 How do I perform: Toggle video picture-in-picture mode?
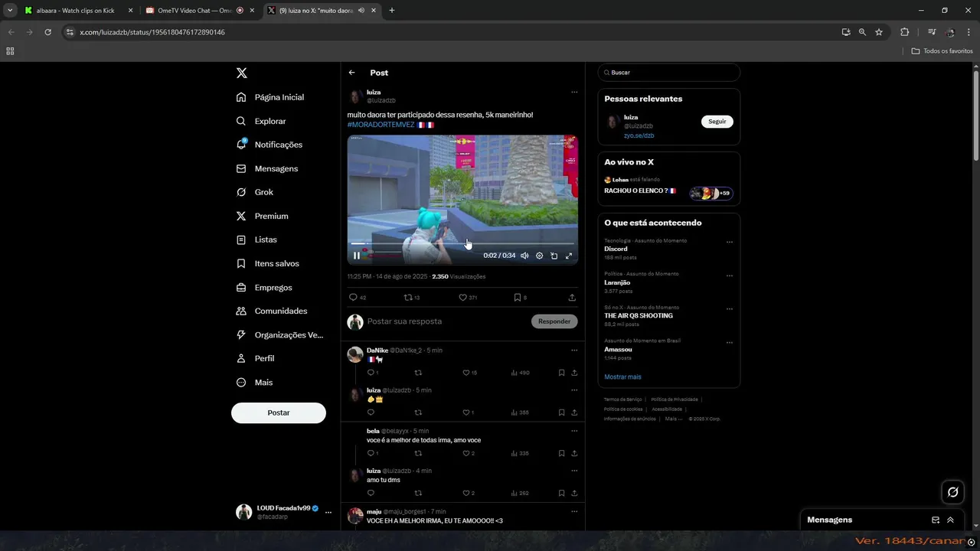(554, 256)
